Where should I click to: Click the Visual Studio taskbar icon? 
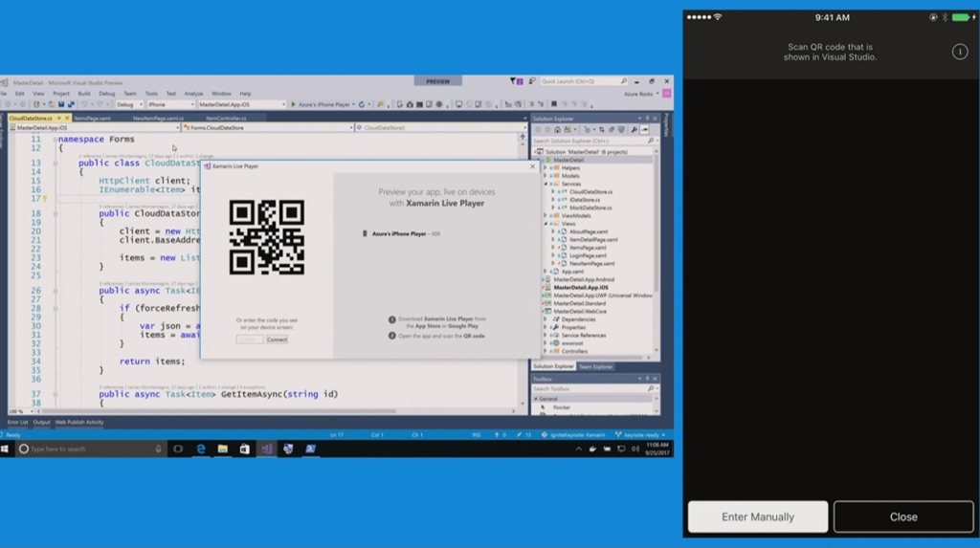pos(267,449)
